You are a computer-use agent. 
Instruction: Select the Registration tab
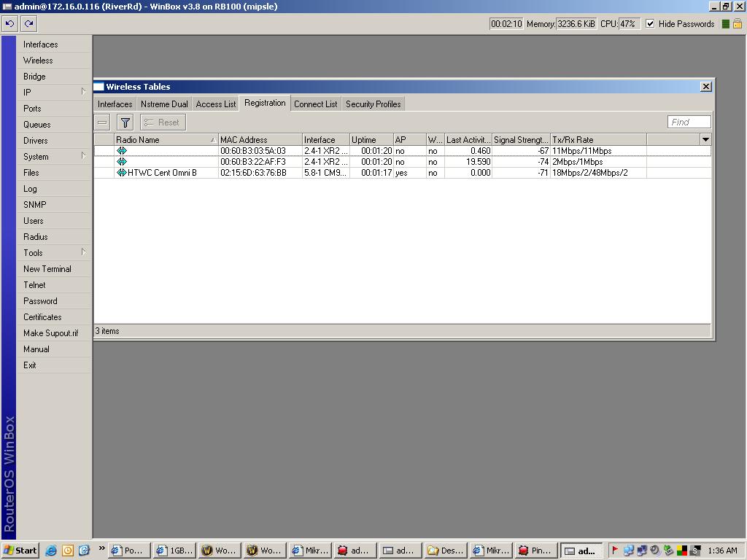(265, 104)
